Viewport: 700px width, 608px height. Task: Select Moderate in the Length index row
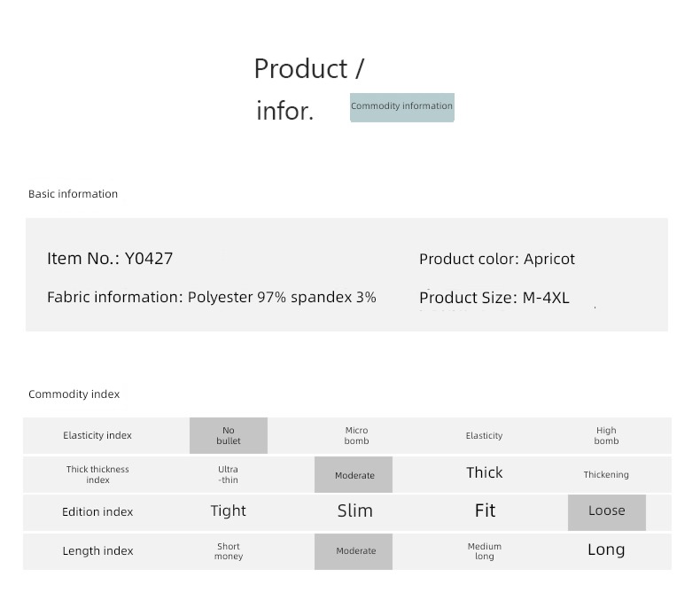coord(354,551)
